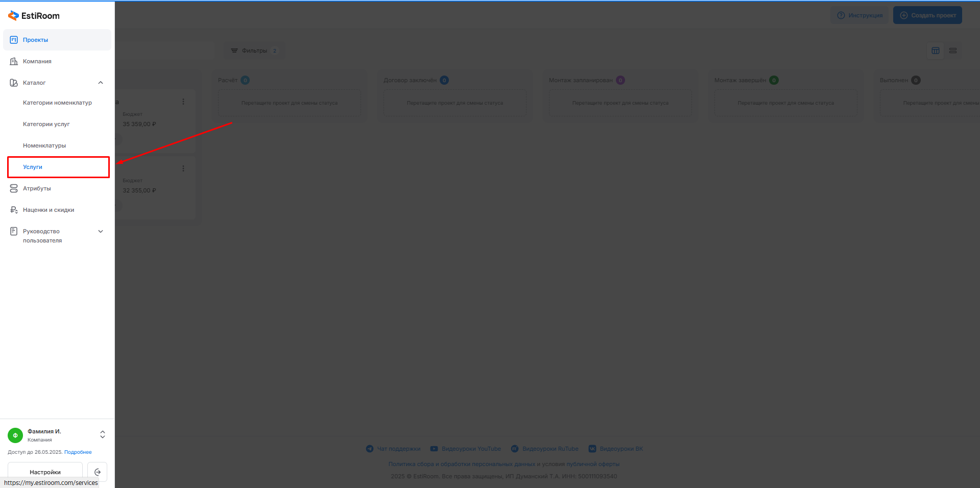Click the green user avatar icon
The image size is (980, 488).
click(15, 435)
